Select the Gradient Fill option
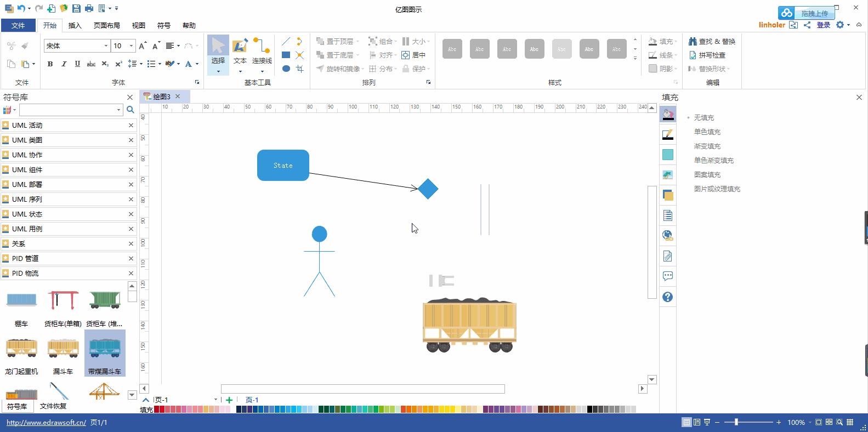This screenshot has width=868, height=432. click(x=707, y=146)
